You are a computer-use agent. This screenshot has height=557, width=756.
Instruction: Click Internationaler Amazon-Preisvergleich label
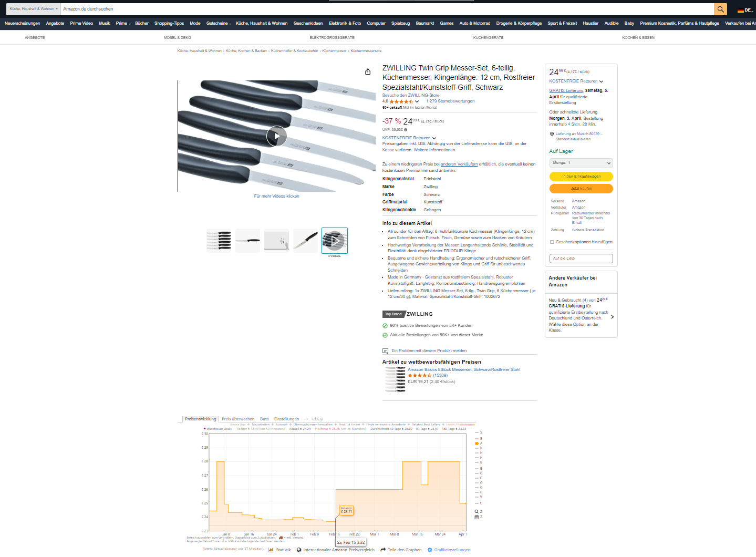339,550
